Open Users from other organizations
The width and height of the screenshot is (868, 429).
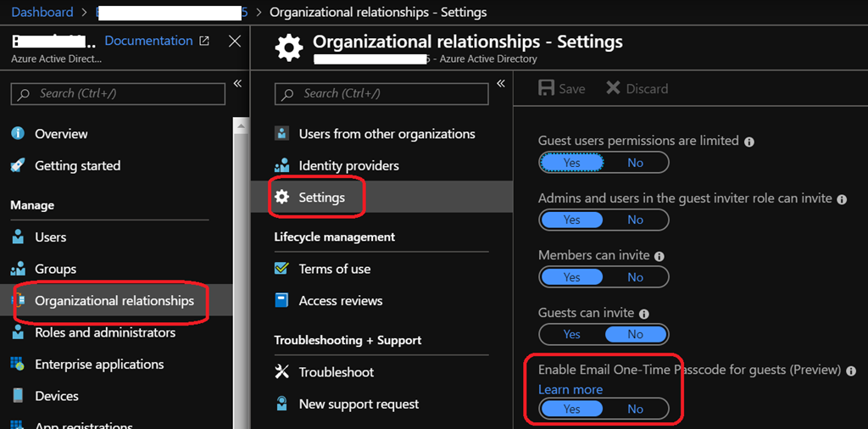pyautogui.click(x=387, y=134)
